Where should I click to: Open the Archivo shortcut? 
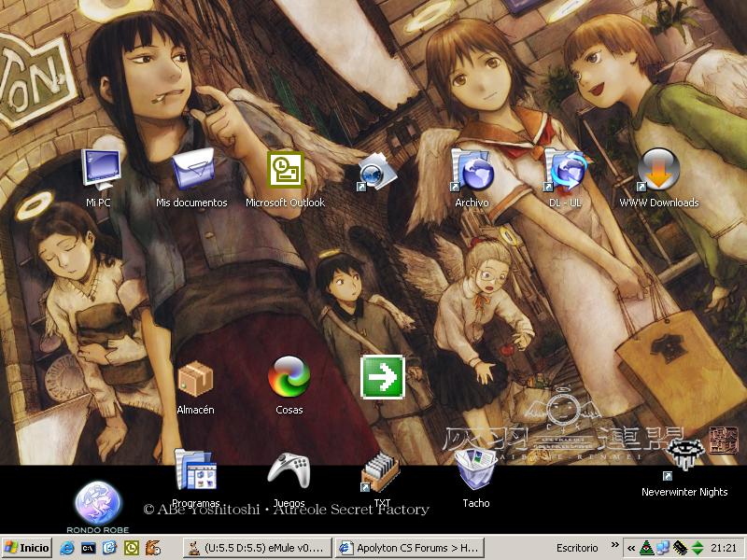pos(472,170)
